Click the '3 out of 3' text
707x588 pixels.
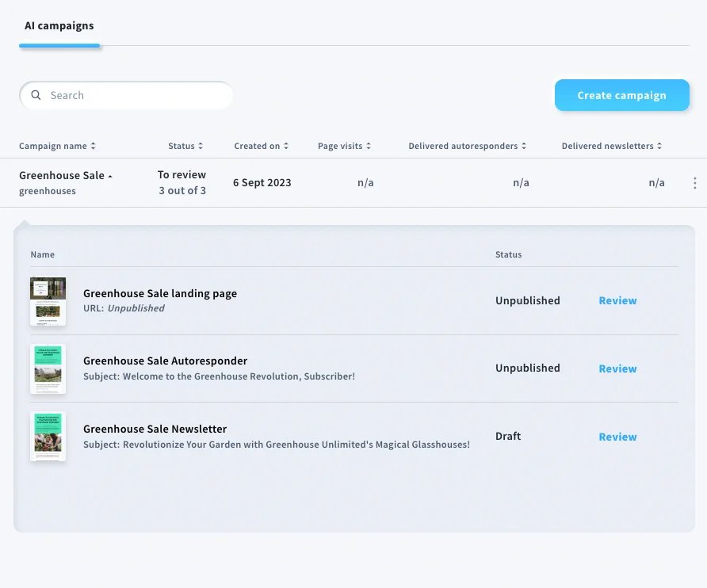coord(182,191)
